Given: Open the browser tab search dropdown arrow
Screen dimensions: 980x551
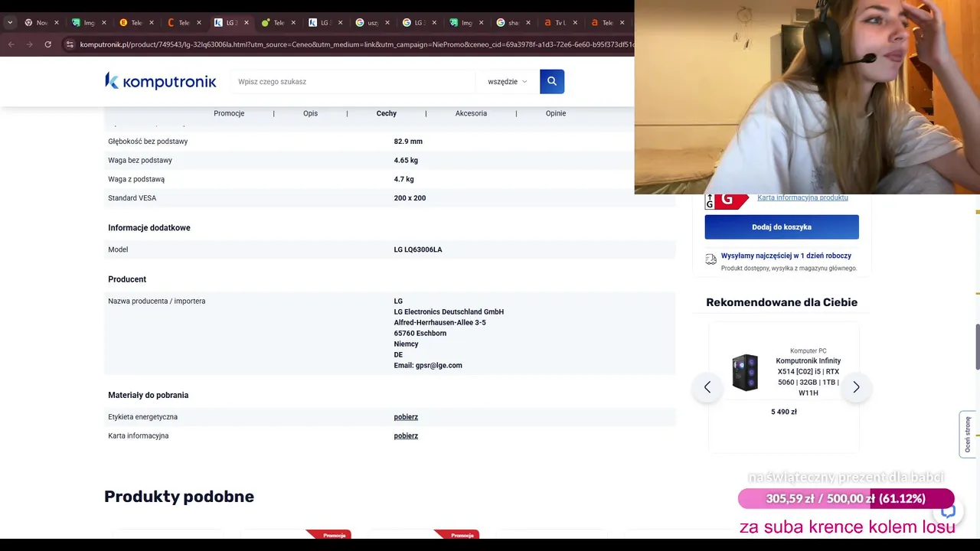Looking at the screenshot, I should click(x=10, y=23).
